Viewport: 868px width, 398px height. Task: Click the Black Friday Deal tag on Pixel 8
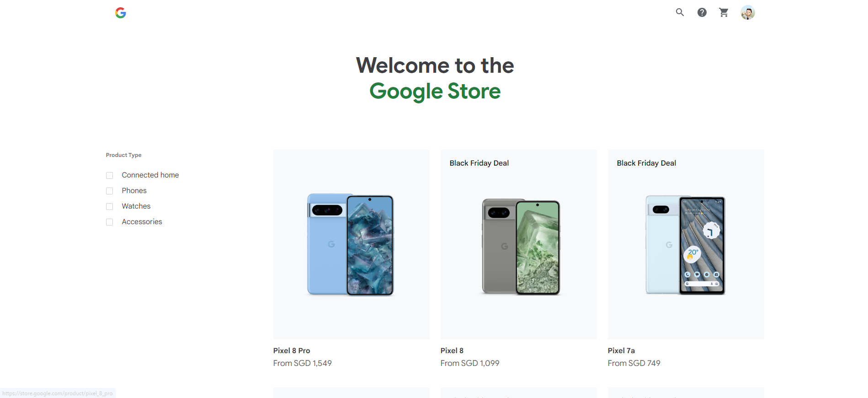[x=479, y=163]
